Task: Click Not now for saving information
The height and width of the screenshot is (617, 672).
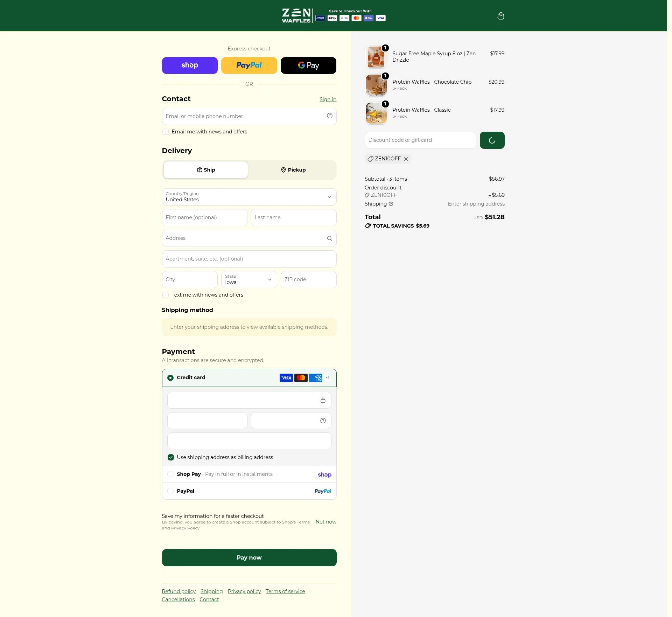Action: [326, 522]
